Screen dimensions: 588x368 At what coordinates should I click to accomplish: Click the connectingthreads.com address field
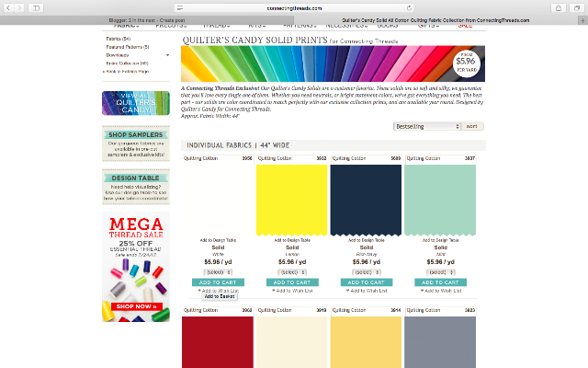tap(294, 8)
